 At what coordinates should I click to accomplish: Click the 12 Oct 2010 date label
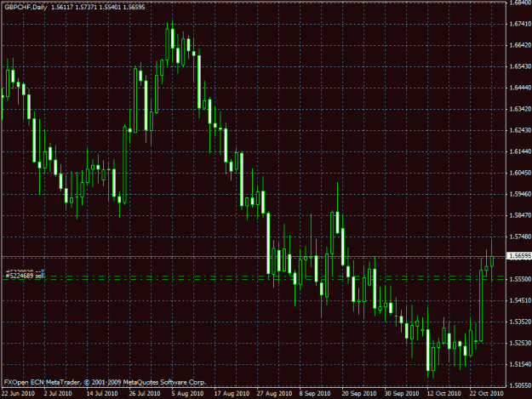click(x=444, y=394)
